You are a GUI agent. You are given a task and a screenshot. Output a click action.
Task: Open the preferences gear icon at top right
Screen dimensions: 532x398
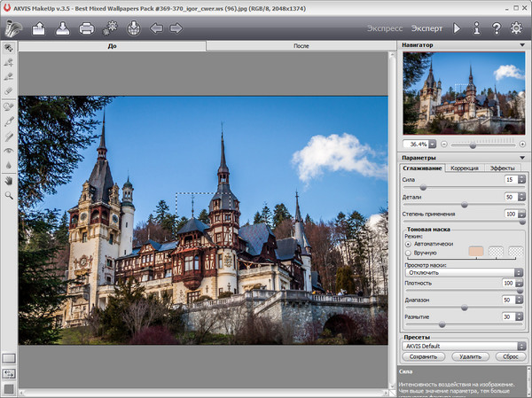(517, 28)
